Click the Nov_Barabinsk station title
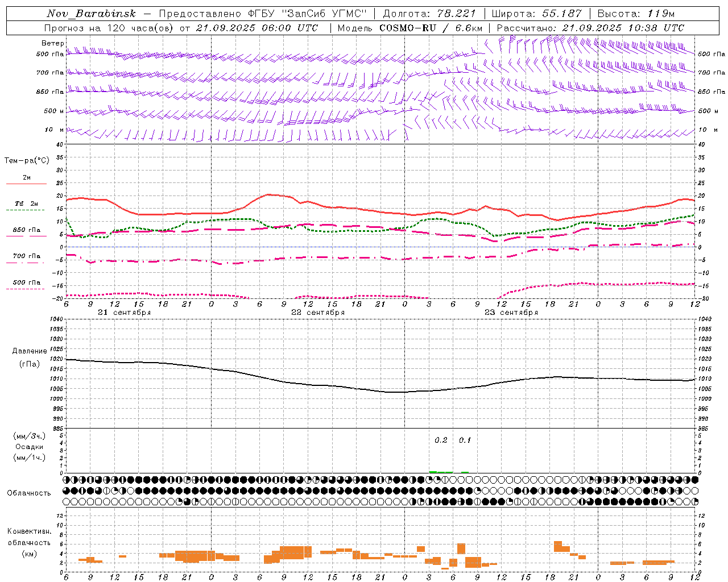The width and height of the screenshot is (728, 582). pos(91,14)
